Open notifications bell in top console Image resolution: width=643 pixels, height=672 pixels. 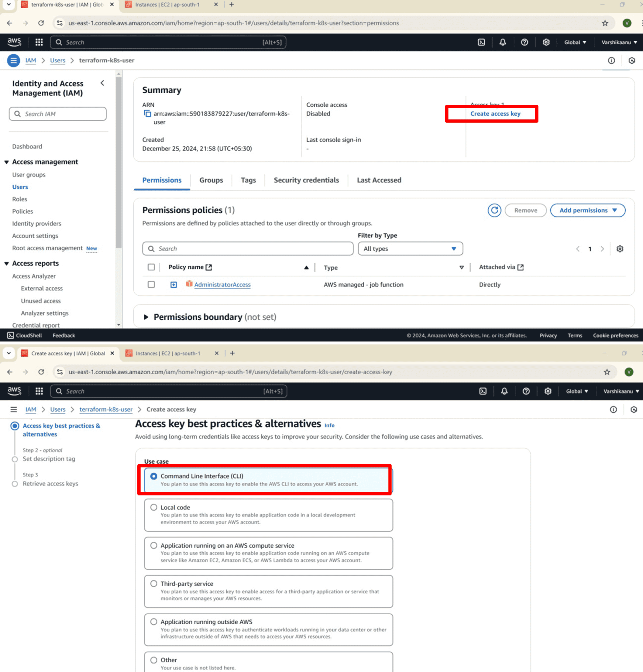coord(502,42)
